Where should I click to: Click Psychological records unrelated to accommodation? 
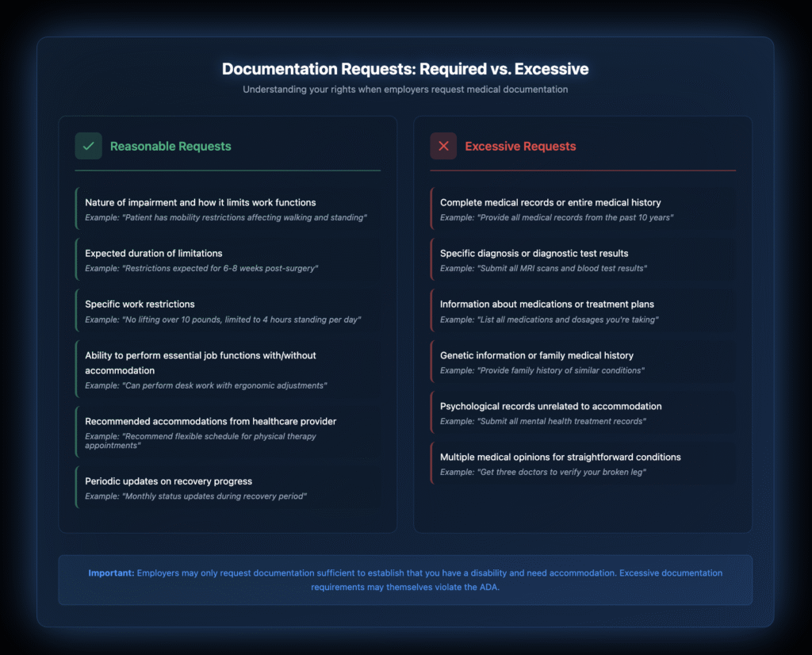coord(550,406)
